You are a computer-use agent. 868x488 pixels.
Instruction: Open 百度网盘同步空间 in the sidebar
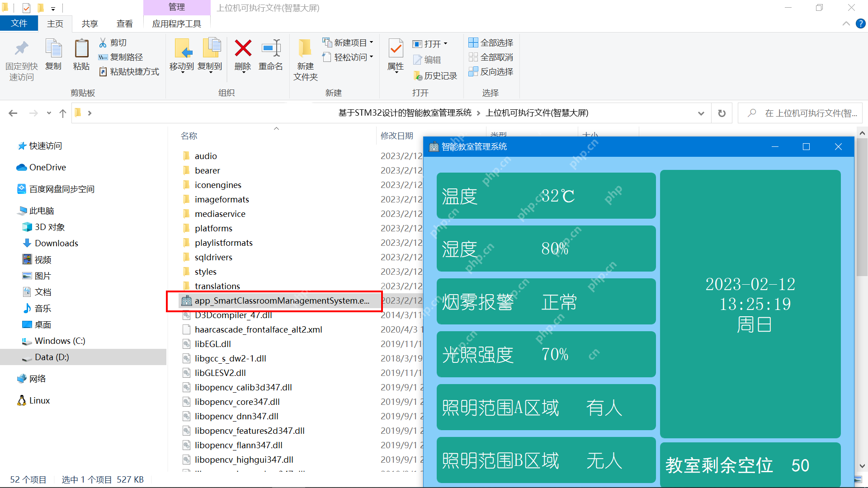point(62,189)
